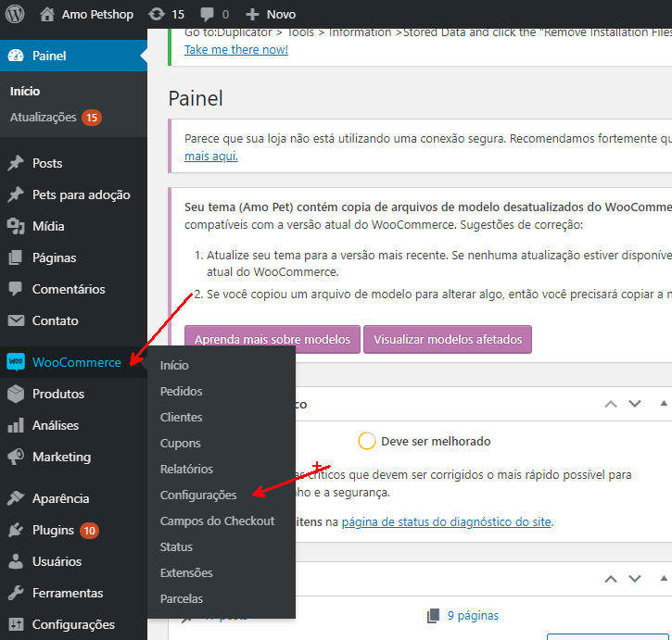672x640 pixels.
Task: Choose Campos do Checkout submenu item
Action: pos(217,521)
